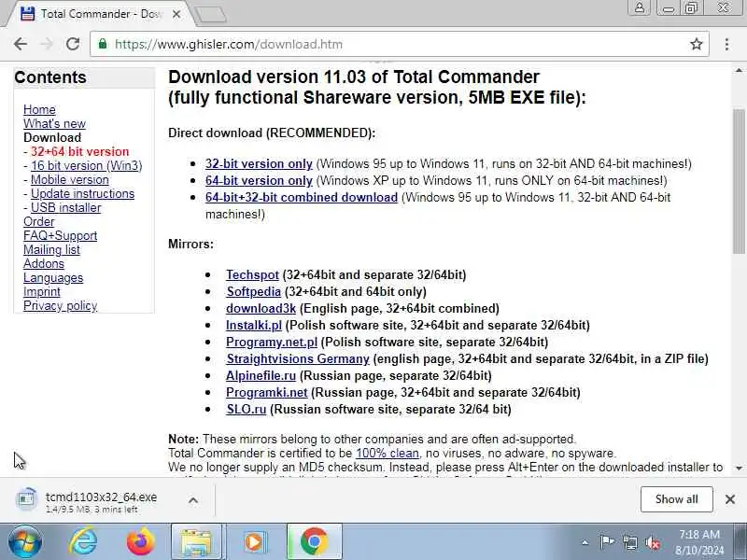Open the FAQ+Support link
This screenshot has height=560, width=747.
[x=60, y=235]
